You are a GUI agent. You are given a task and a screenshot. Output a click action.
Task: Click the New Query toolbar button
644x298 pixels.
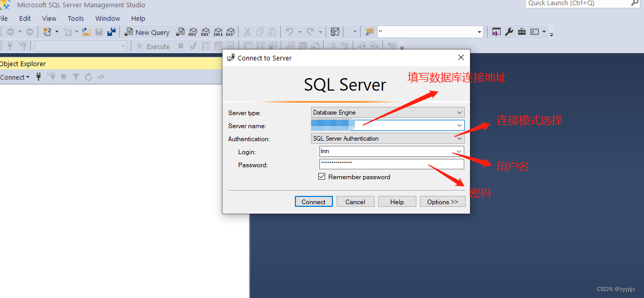pyautogui.click(x=147, y=32)
